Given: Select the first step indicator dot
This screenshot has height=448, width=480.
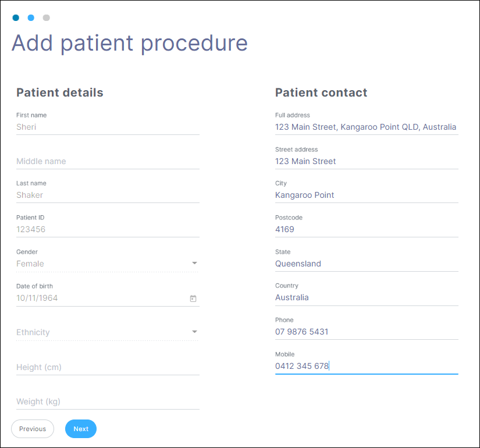Looking at the screenshot, I should (16, 17).
